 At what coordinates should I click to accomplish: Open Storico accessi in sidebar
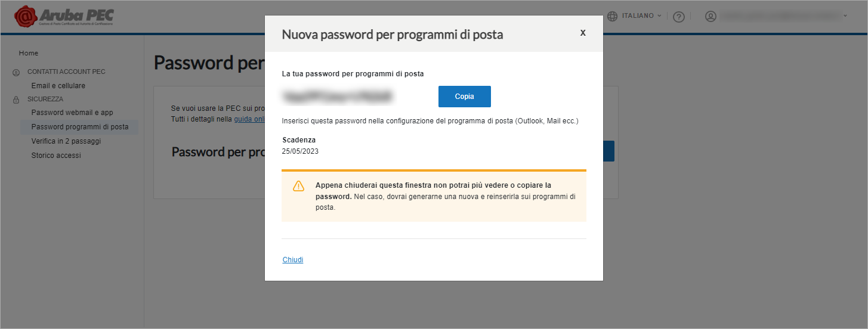click(56, 156)
